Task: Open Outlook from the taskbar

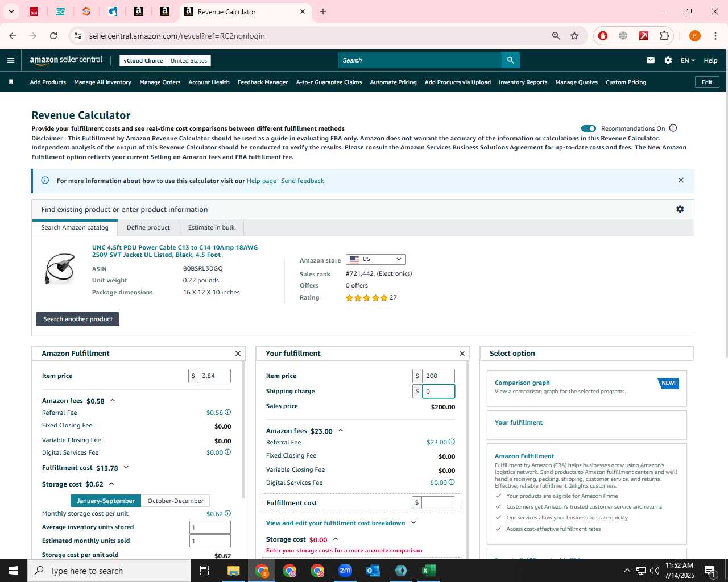Action: point(373,571)
